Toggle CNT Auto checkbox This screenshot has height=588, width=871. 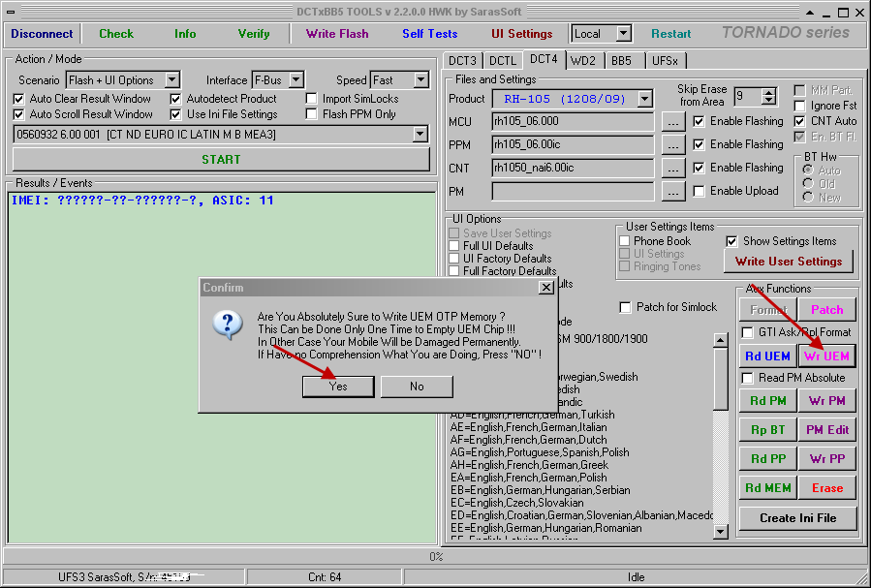(x=799, y=121)
